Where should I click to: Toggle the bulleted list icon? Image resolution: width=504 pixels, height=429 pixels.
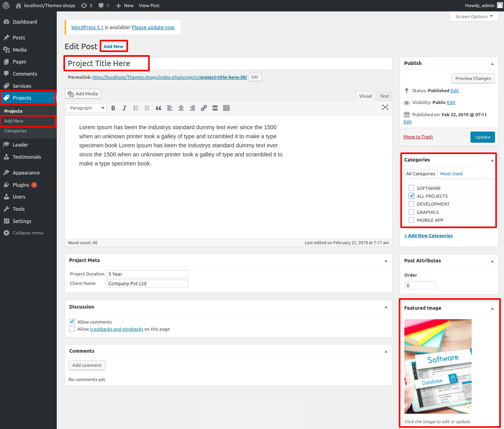click(x=136, y=108)
